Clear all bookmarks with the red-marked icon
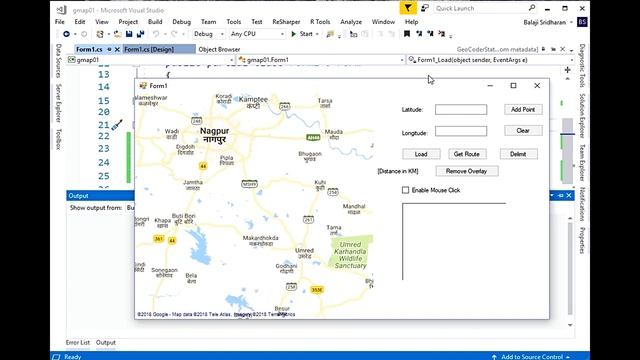 coord(442,34)
